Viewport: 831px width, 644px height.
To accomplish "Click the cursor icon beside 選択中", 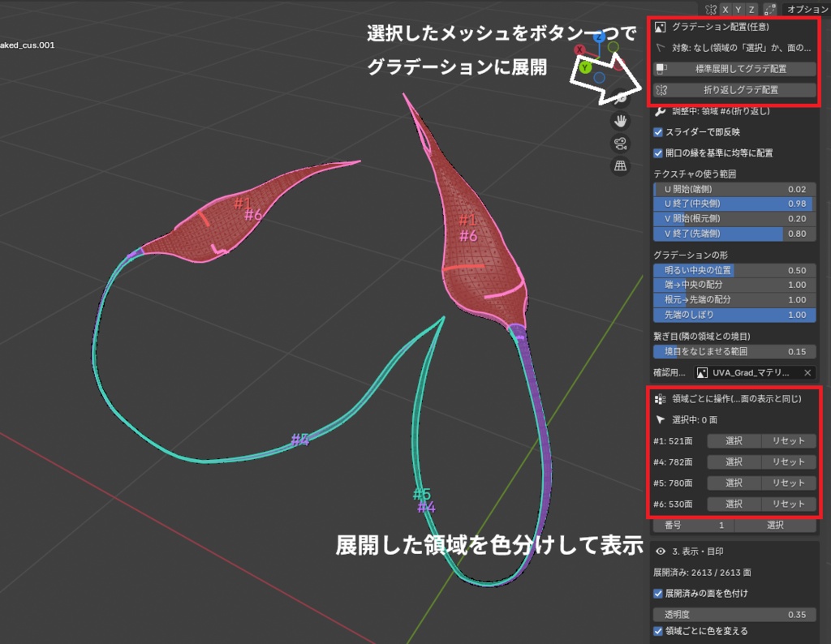I will pyautogui.click(x=661, y=420).
